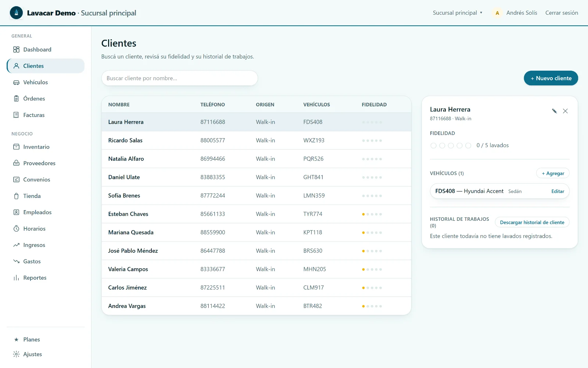Open Órdenes clipboard icon
The height and width of the screenshot is (368, 588).
tap(16, 99)
